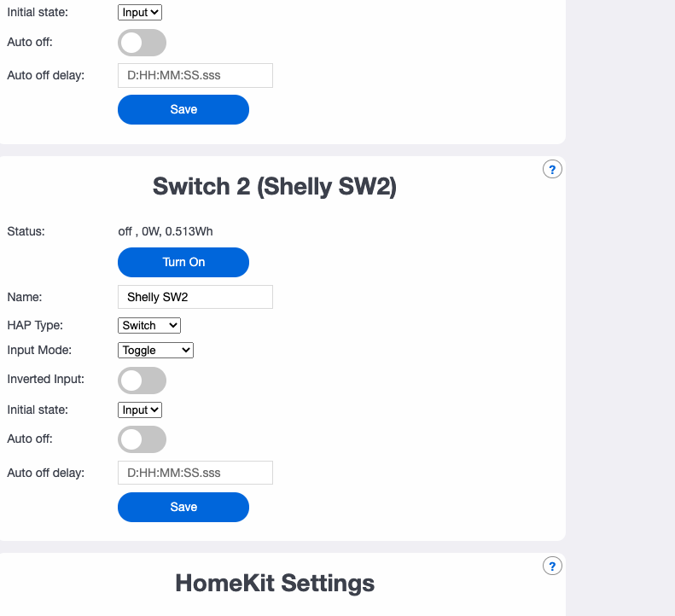Click Auto off delay field above Switch 2 section
The image size is (675, 616).
tap(195, 75)
